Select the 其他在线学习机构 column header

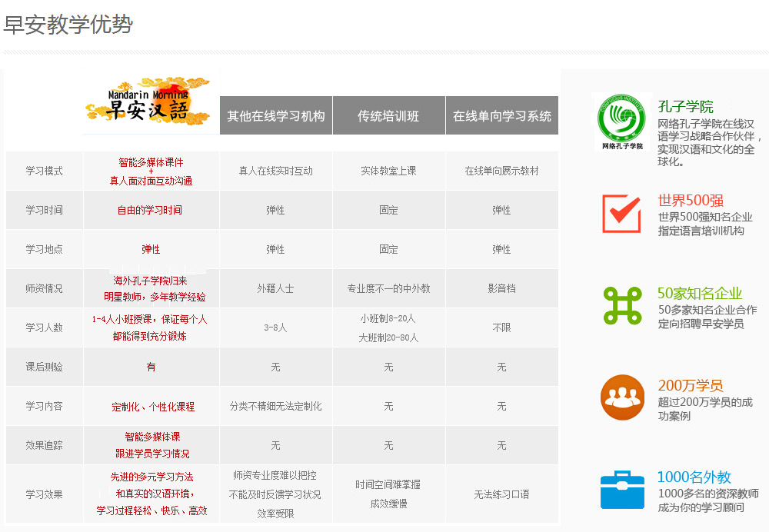[276, 116]
